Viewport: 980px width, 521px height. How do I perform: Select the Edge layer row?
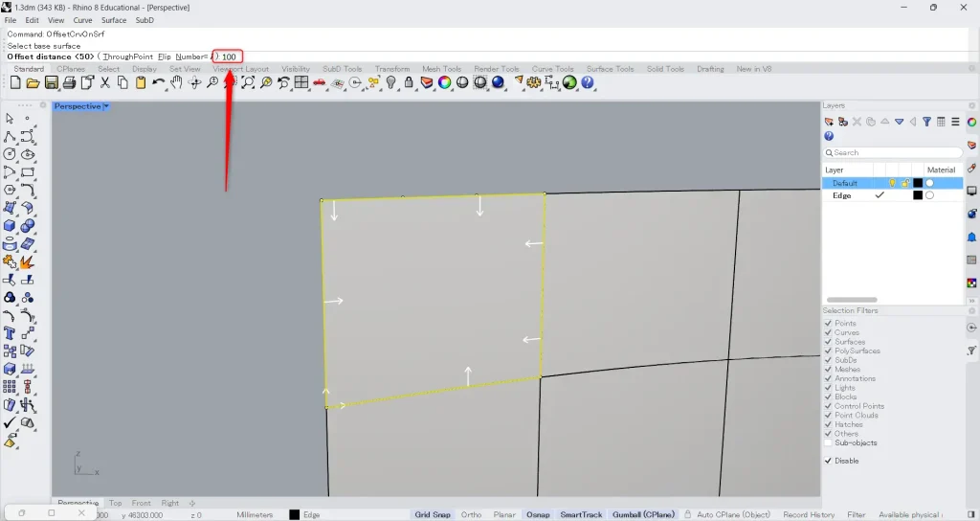pyautogui.click(x=893, y=195)
